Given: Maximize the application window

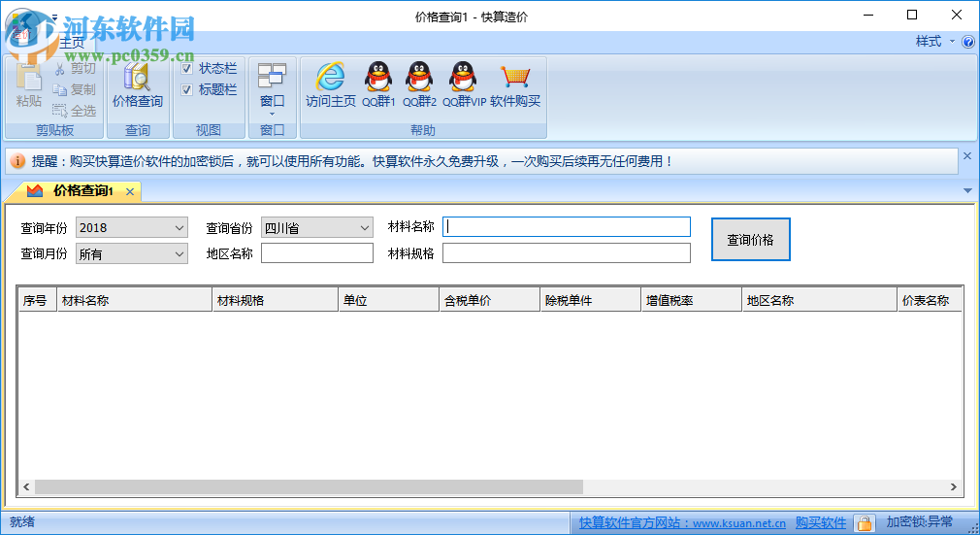Looking at the screenshot, I should [912, 15].
